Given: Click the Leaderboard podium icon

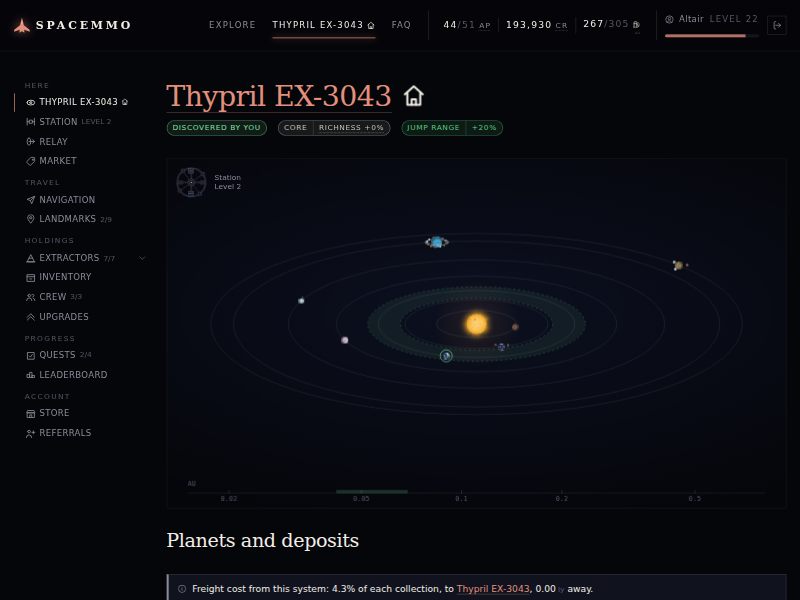Looking at the screenshot, I should coord(31,376).
